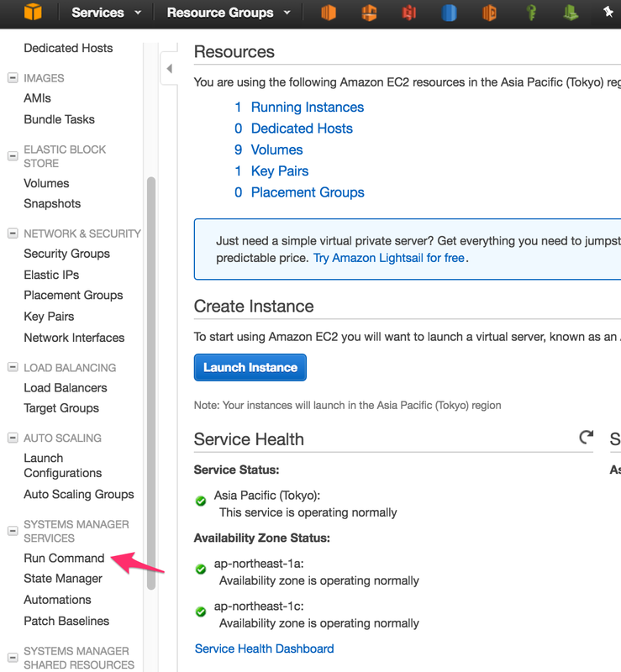Click the 'Create Instance' heading
The height and width of the screenshot is (672, 621).
(x=254, y=307)
